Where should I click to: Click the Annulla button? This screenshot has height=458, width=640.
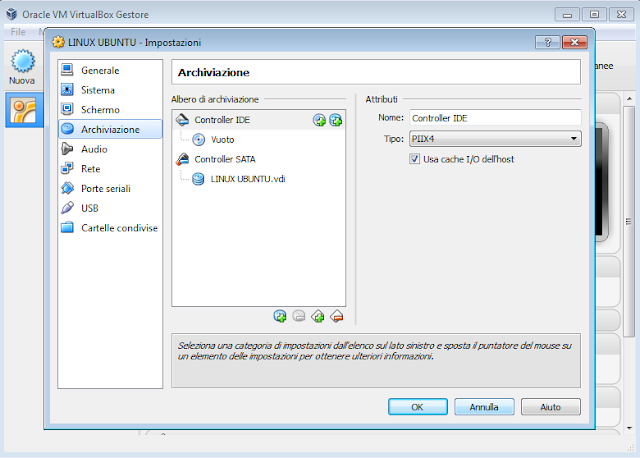click(x=484, y=407)
